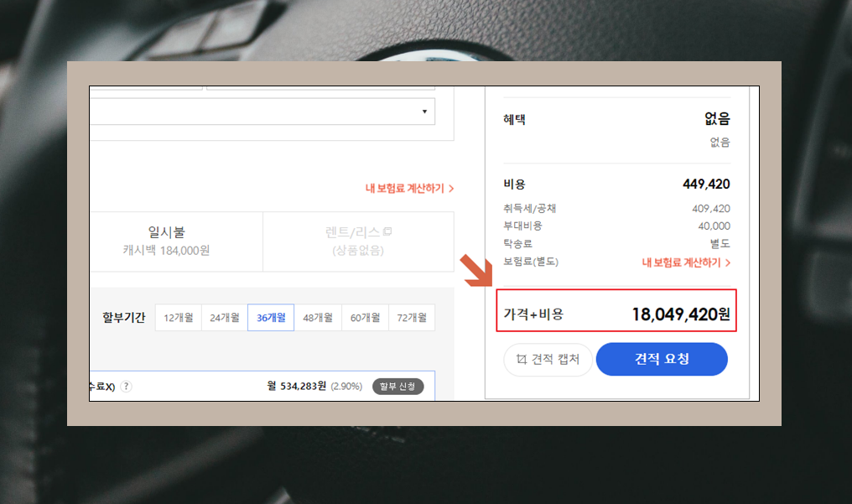Image resolution: width=852 pixels, height=504 pixels.
Task: Click the blue 견적 요청 button
Action: (x=662, y=359)
